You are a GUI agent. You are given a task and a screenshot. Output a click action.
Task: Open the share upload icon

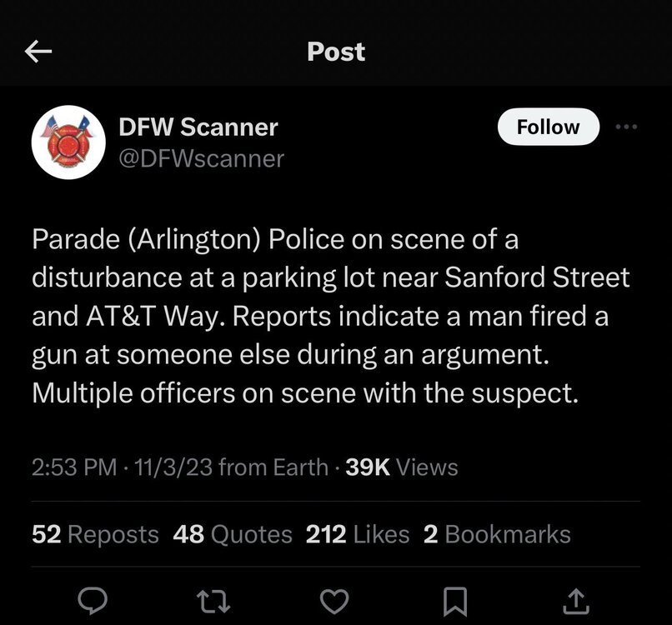575,602
